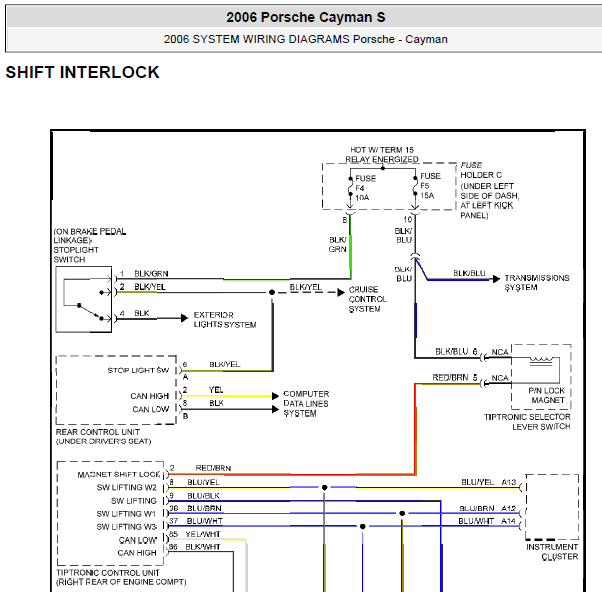The image size is (602, 592).
Task: Click the "BLK" wire label at pin 8
Action: [217, 403]
